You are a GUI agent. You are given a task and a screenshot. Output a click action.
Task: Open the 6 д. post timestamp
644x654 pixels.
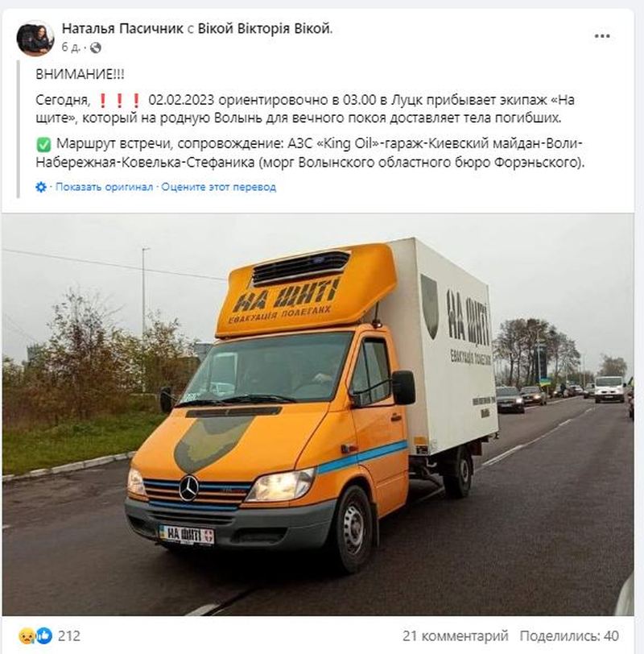[71, 48]
